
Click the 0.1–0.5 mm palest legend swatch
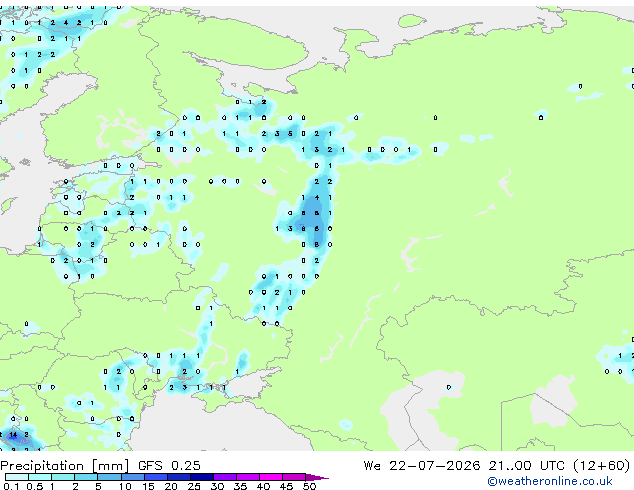[17, 477]
